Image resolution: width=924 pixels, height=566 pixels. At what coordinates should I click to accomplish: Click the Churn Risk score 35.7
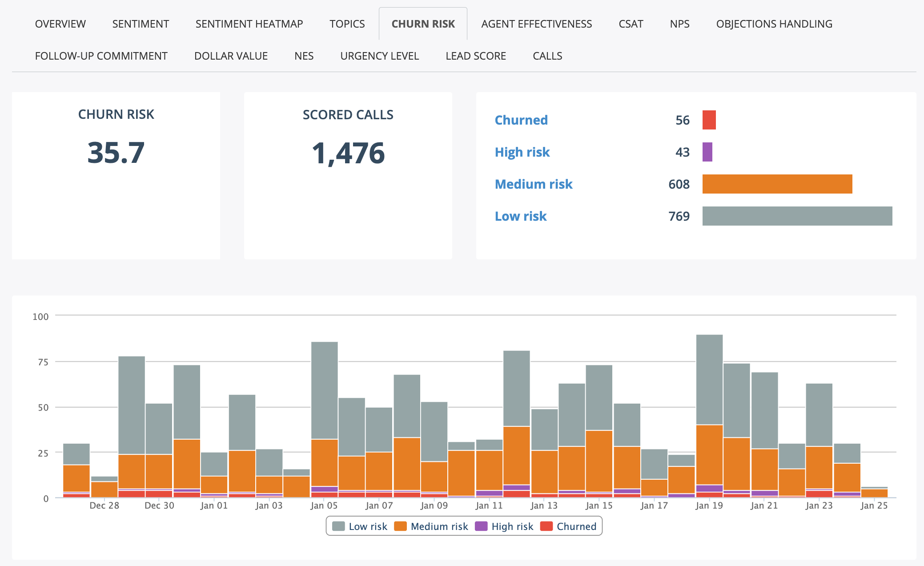click(x=116, y=153)
